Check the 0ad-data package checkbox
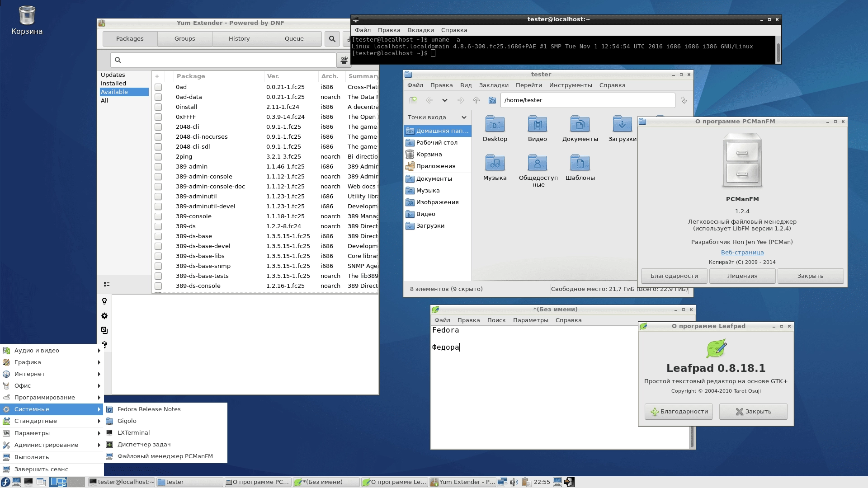This screenshot has height=488, width=868. [158, 97]
